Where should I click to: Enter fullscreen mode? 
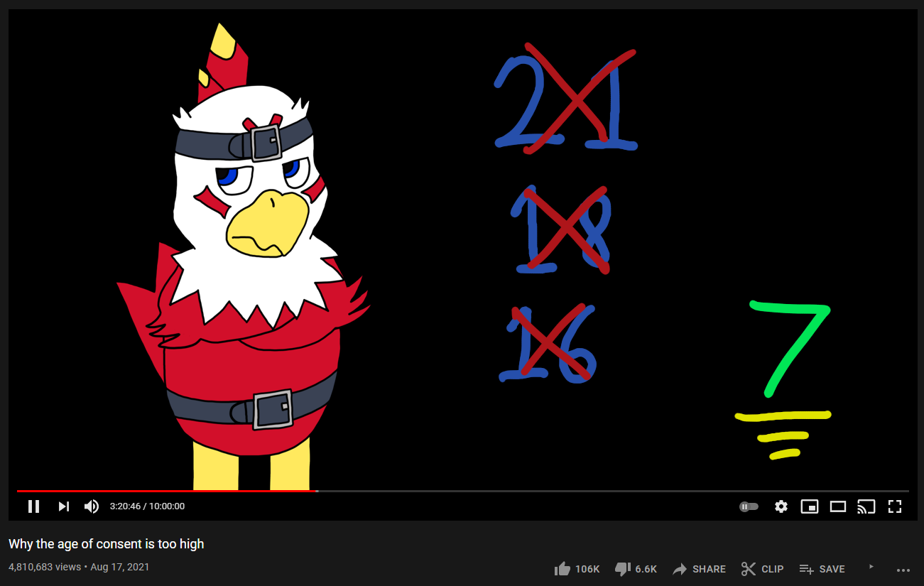coord(895,506)
